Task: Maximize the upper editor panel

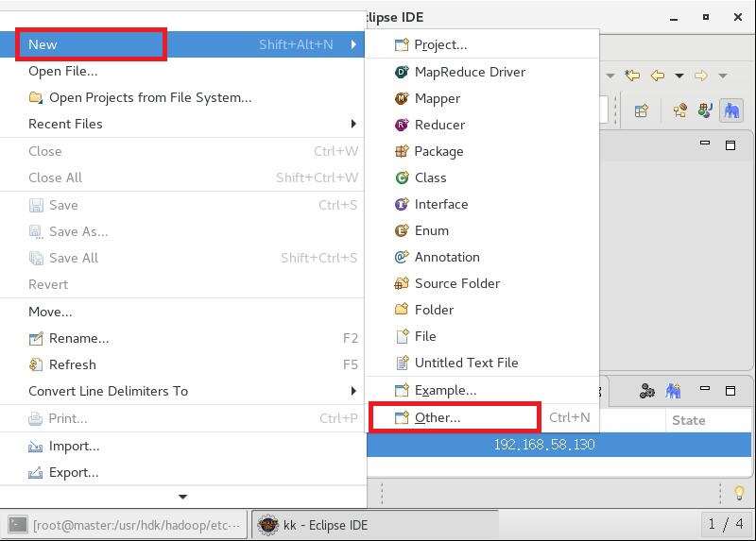Action: point(730,145)
